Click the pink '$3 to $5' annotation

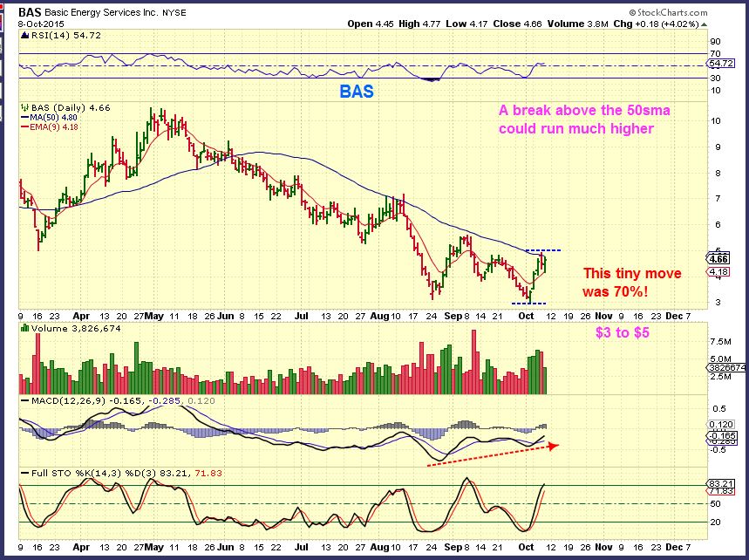pyautogui.click(x=622, y=332)
